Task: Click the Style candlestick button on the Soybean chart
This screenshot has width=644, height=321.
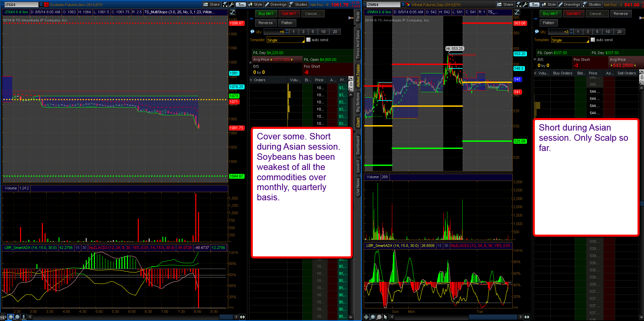Action: pyautogui.click(x=255, y=4)
